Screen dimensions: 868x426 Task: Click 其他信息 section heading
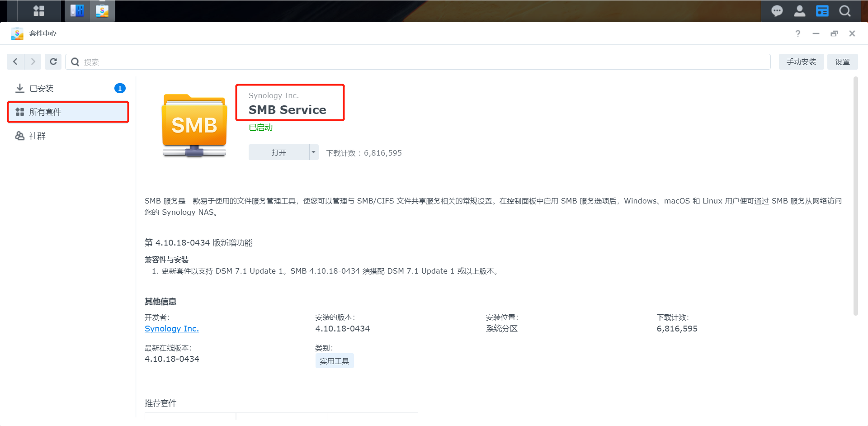pyautogui.click(x=160, y=302)
